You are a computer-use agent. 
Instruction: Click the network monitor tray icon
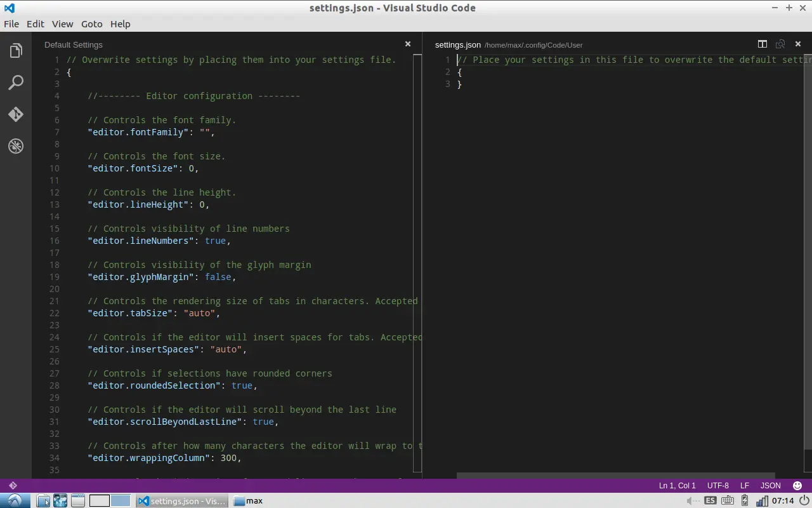761,500
